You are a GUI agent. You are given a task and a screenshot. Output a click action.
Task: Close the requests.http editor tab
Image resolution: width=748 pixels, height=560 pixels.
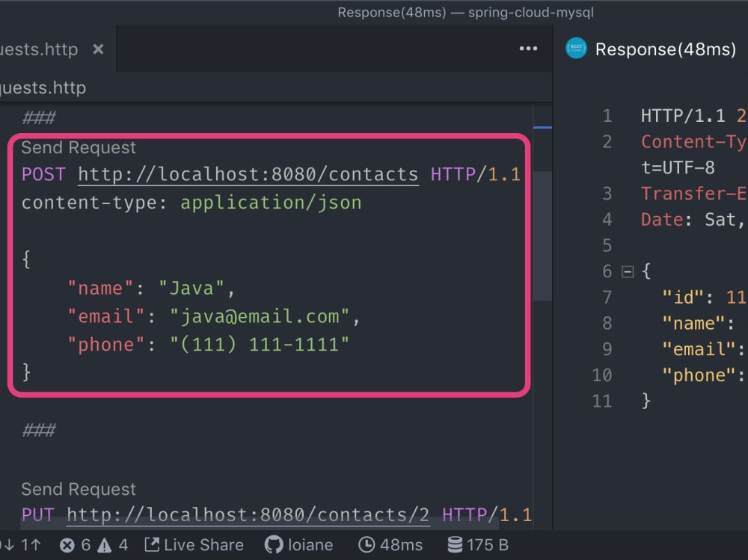(98, 49)
